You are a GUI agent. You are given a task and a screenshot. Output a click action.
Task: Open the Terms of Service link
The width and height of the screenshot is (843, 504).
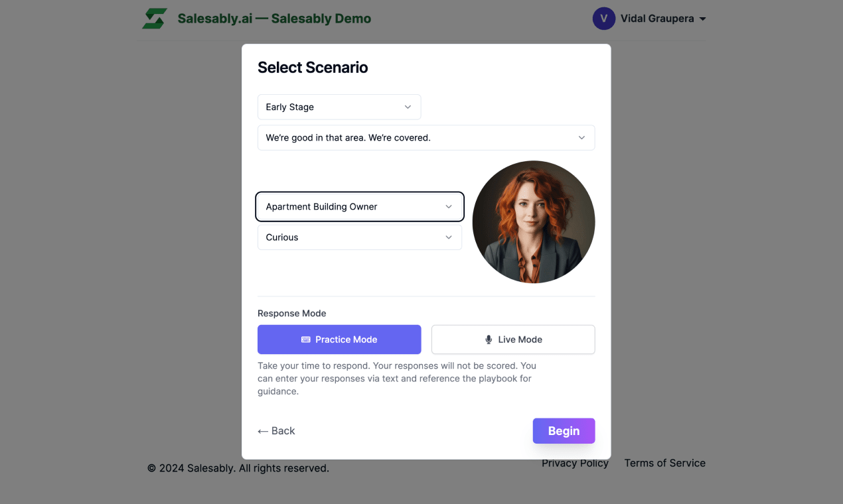[664, 463]
